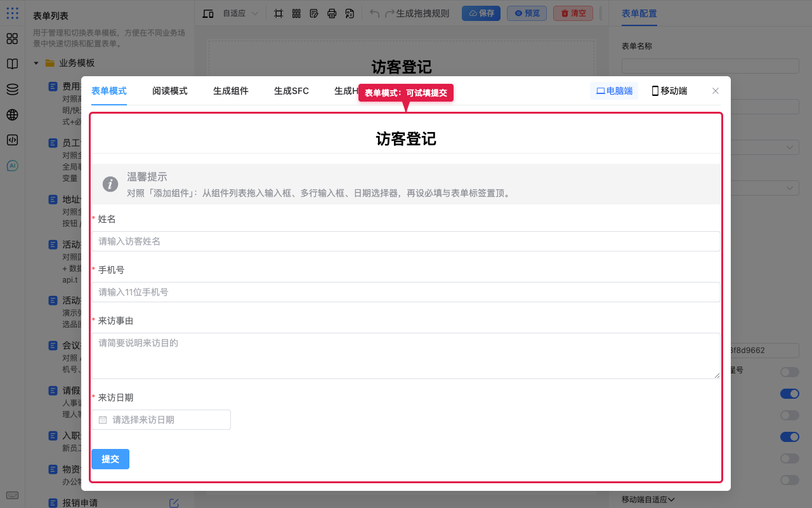
Task: Click the toolbar icon right of printer
Action: (350, 13)
